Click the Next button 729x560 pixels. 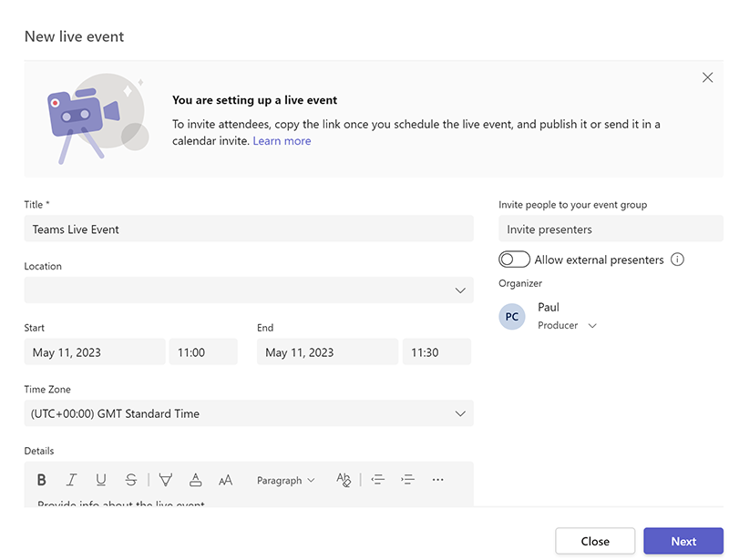tap(683, 540)
